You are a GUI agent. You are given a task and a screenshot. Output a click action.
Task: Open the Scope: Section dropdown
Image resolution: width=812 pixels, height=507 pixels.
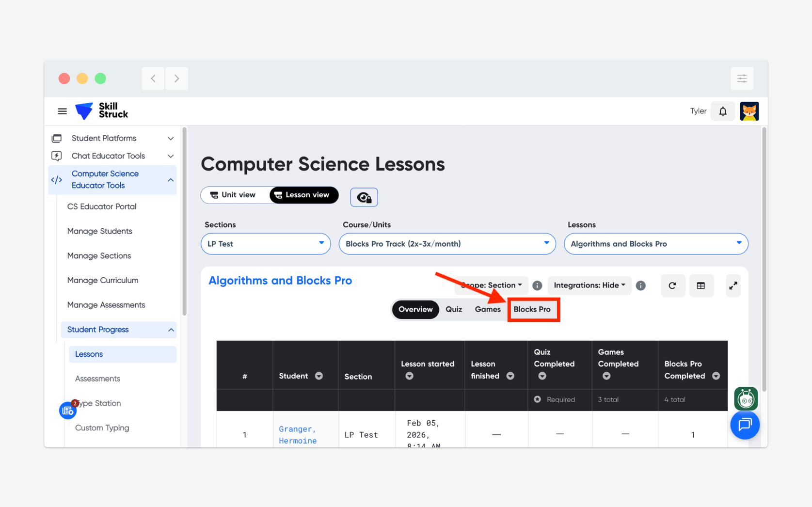492,285
